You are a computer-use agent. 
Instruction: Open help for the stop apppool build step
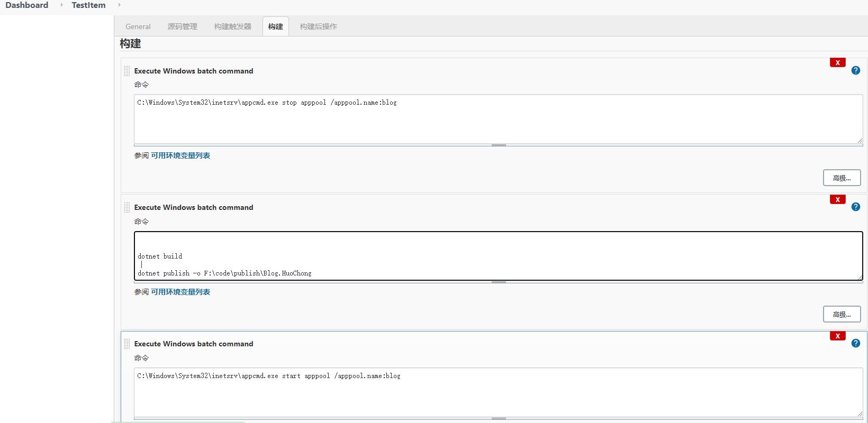pyautogui.click(x=856, y=70)
